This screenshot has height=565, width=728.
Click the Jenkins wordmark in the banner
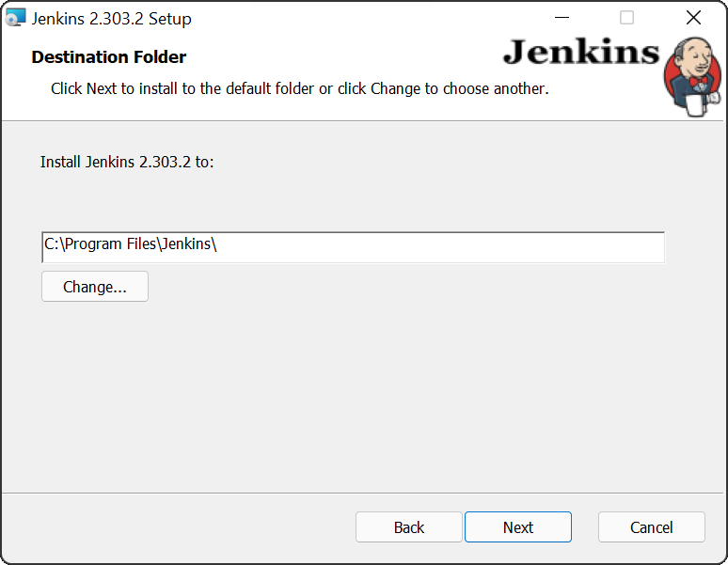[x=581, y=52]
